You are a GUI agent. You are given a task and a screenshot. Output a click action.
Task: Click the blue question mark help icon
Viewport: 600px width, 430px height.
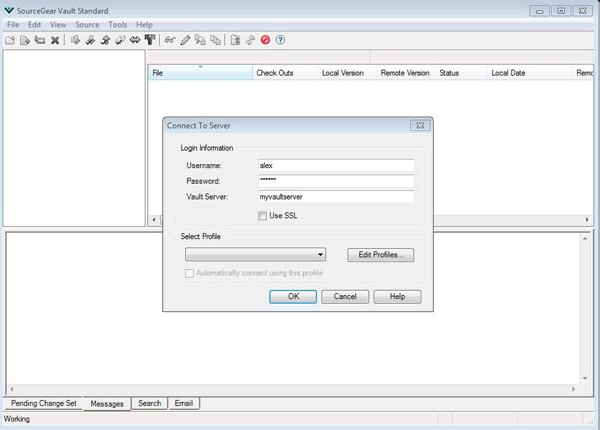[281, 40]
